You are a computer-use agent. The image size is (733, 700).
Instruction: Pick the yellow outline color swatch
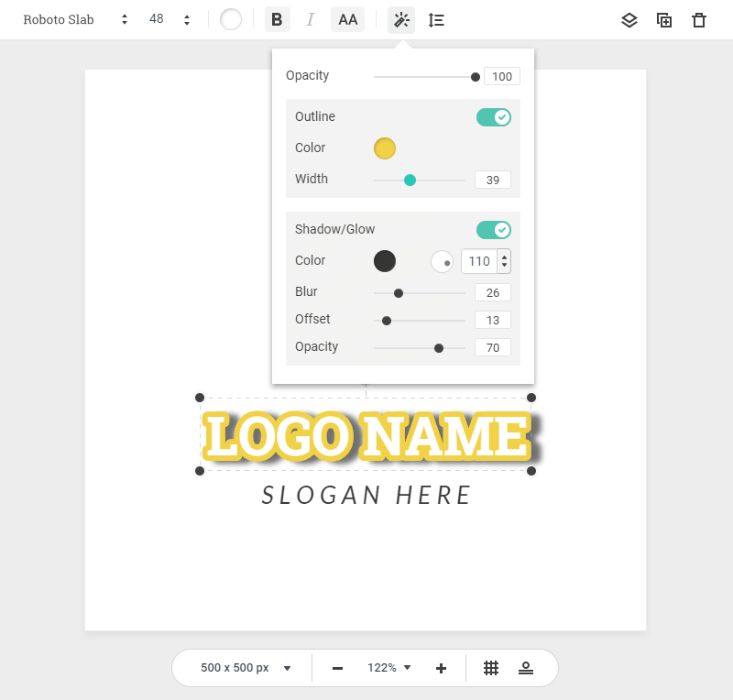(385, 148)
